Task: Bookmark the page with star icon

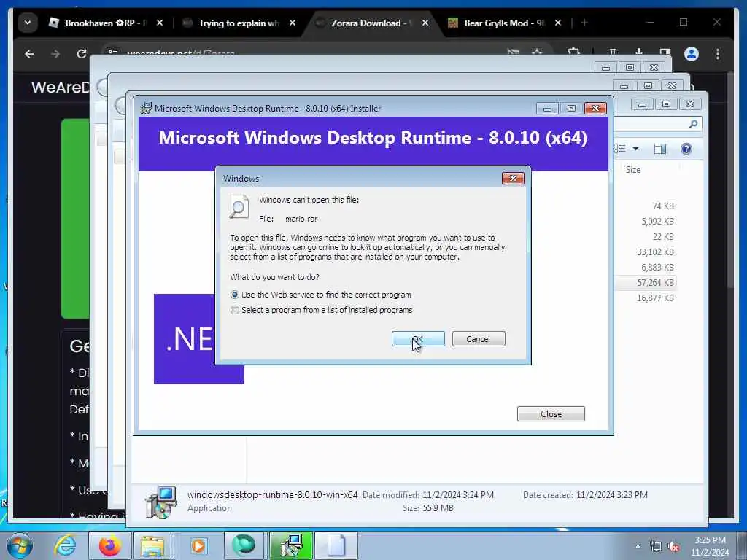Action: coord(537,52)
